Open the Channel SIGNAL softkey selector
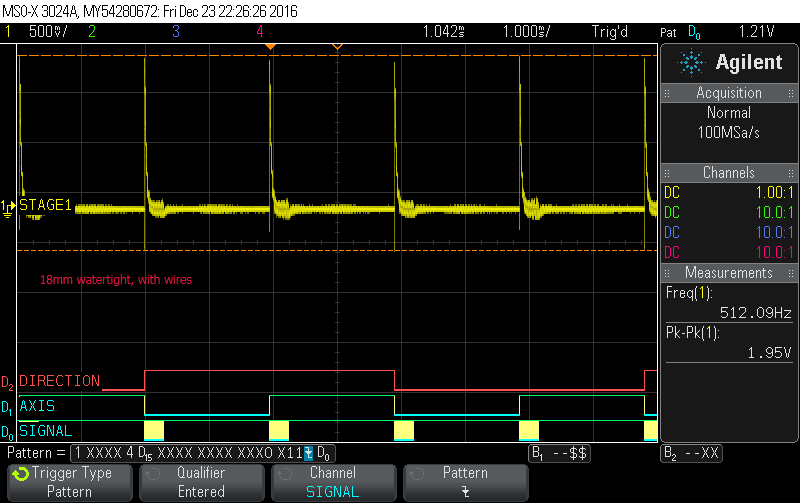 333,482
